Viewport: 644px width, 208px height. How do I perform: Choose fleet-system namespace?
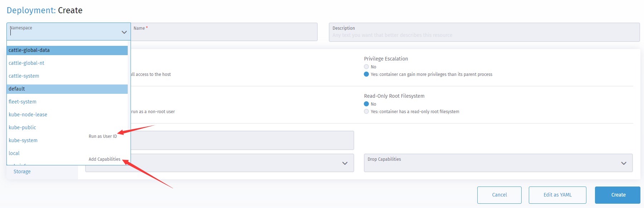[67, 102]
